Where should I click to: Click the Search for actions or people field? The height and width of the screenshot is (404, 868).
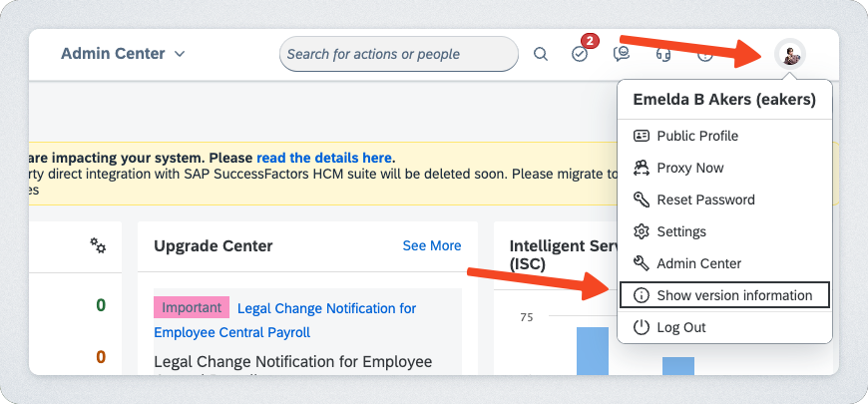click(398, 54)
